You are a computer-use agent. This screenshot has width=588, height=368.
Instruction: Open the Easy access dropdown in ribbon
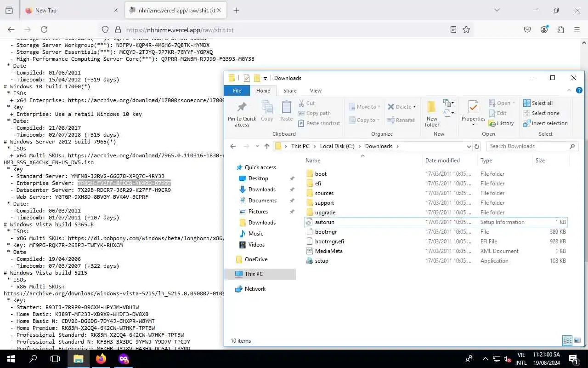point(449,113)
